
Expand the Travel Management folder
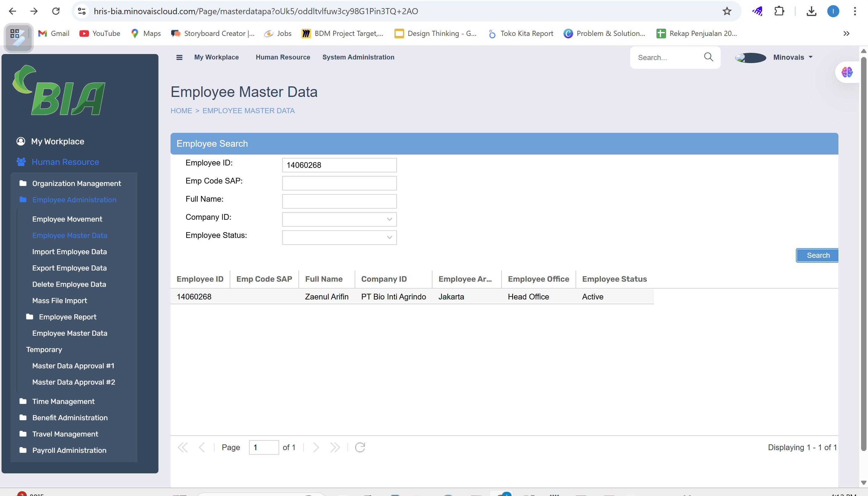(x=59, y=434)
